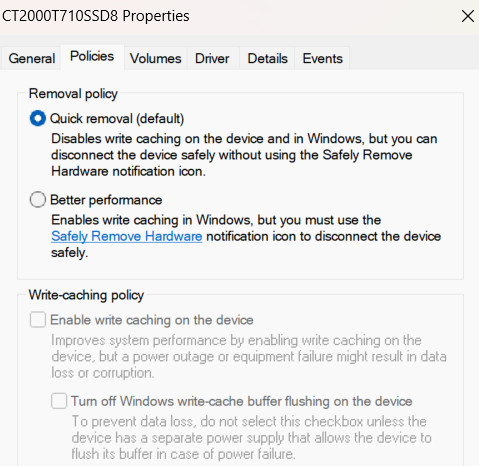This screenshot has height=466, width=479.
Task: Click the 'Improves system performance' description text
Action: [249, 357]
